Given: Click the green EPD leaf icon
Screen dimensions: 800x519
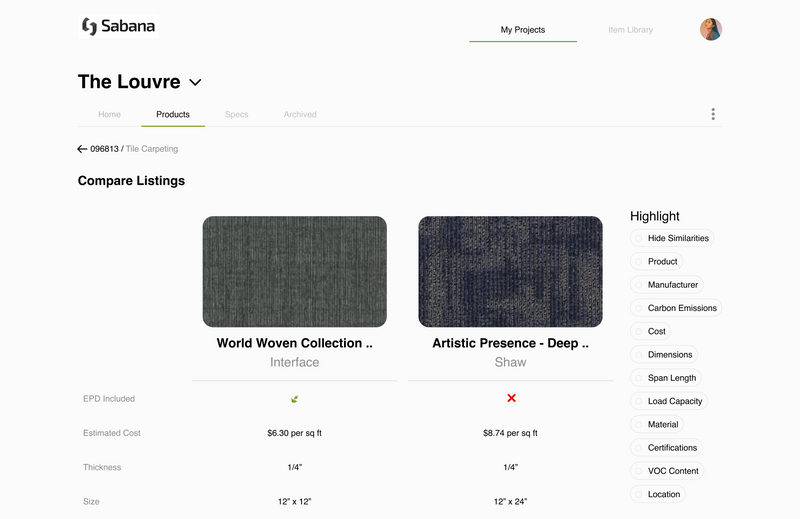Looking at the screenshot, I should 295,399.
